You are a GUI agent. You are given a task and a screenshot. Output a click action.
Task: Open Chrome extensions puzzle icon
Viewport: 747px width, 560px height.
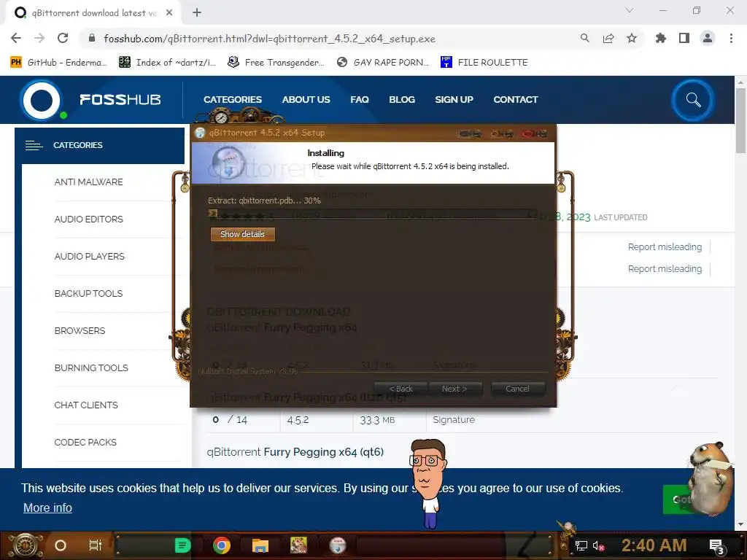pyautogui.click(x=660, y=38)
